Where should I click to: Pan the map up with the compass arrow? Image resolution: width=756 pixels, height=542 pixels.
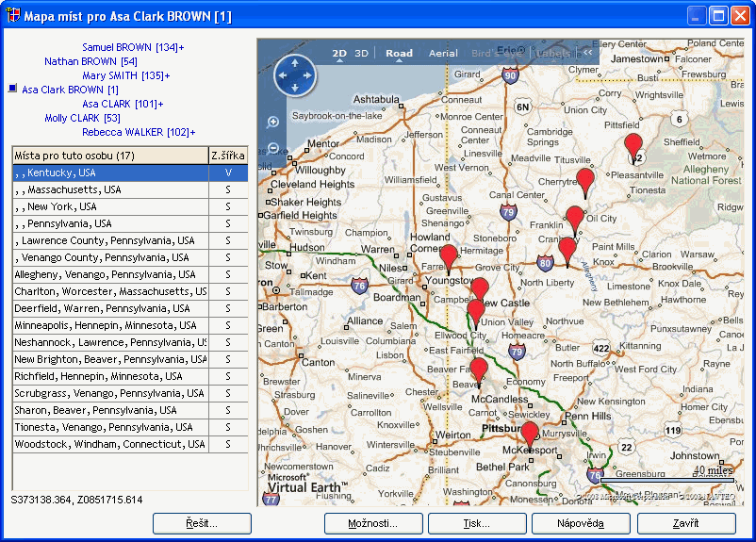(x=295, y=63)
